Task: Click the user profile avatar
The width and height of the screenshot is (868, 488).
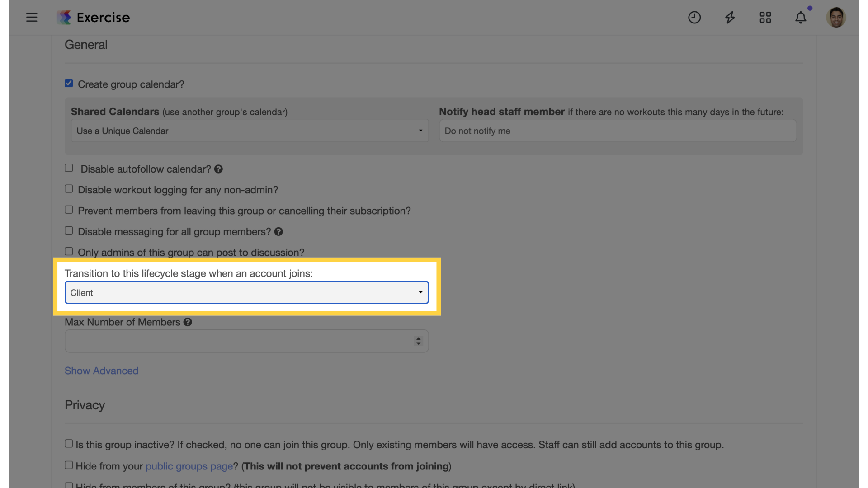Action: 836,18
